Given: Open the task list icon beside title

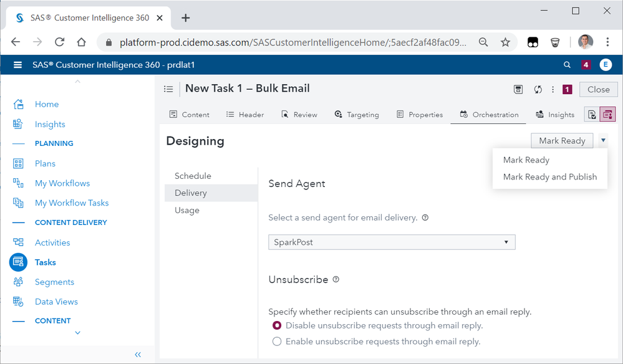Looking at the screenshot, I should point(168,89).
